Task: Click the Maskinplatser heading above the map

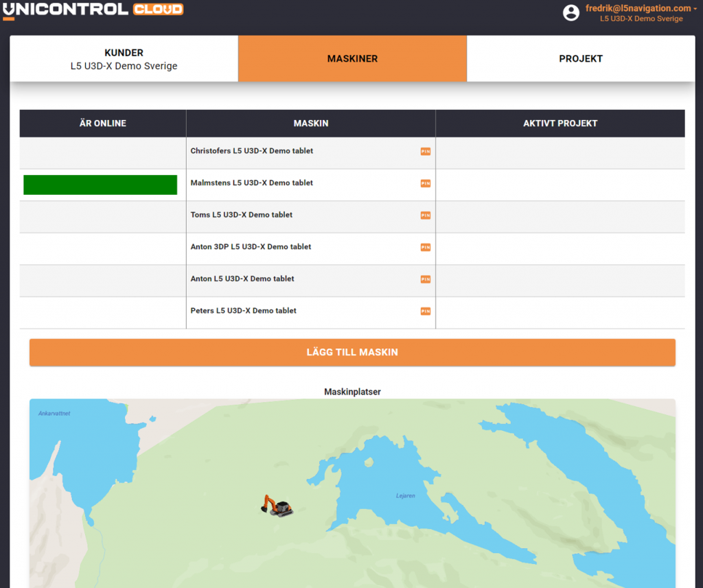Action: [352, 392]
